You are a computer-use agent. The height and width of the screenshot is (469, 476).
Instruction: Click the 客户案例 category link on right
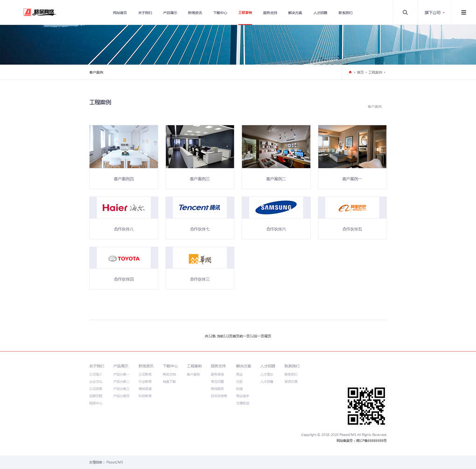coord(374,107)
